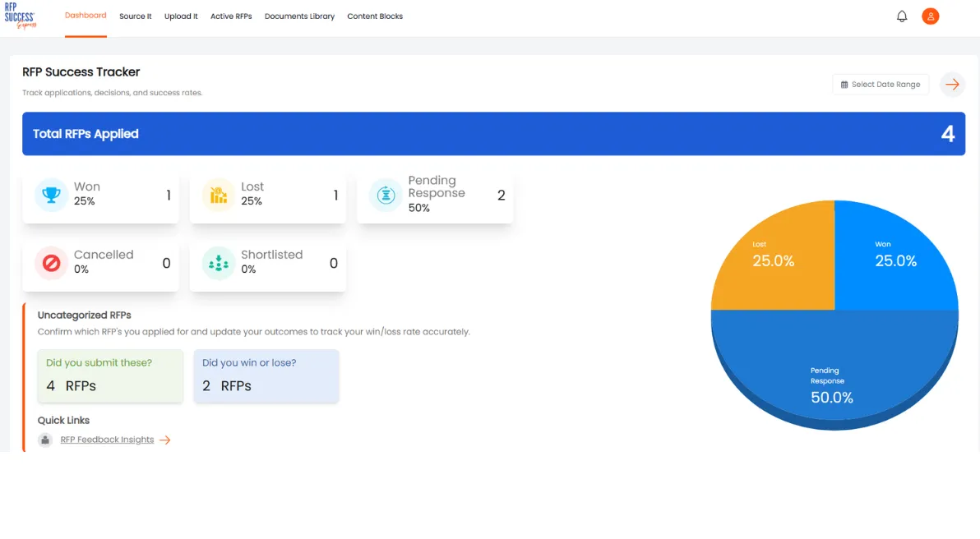This screenshot has width=980, height=539.
Task: Click the Cancelled prohibition icon
Action: coord(51,263)
